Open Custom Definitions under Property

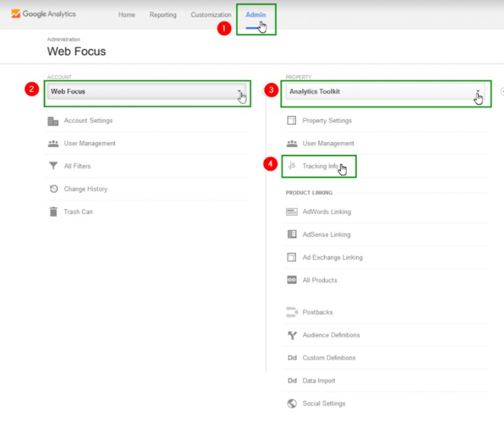tap(329, 358)
